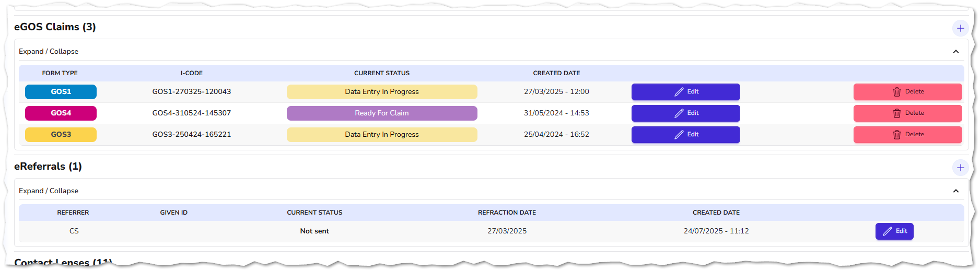
Task: Collapse the eReferrals section chevron
Action: point(955,191)
